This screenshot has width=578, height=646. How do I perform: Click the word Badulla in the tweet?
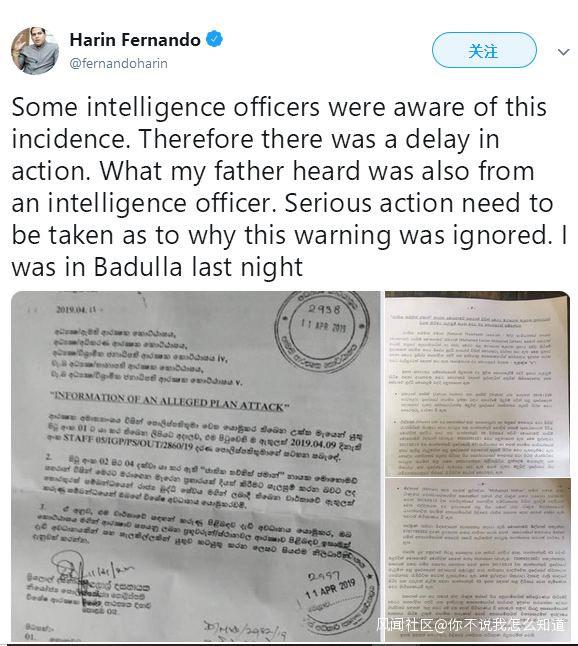138,267
